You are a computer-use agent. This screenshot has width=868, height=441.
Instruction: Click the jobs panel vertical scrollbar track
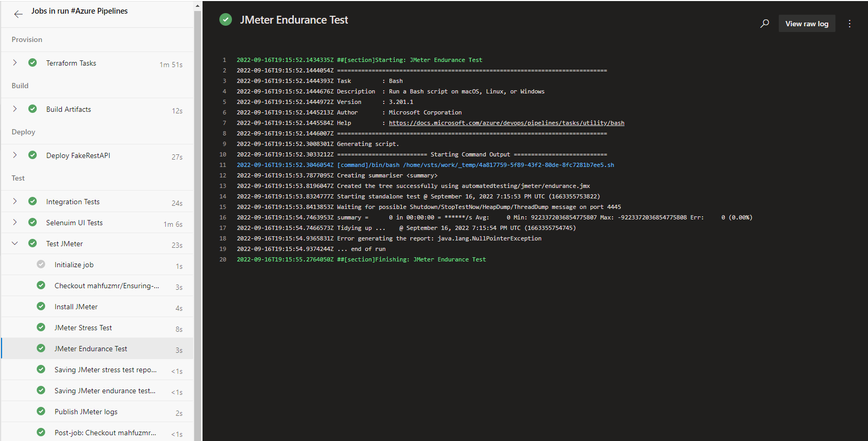point(197,226)
